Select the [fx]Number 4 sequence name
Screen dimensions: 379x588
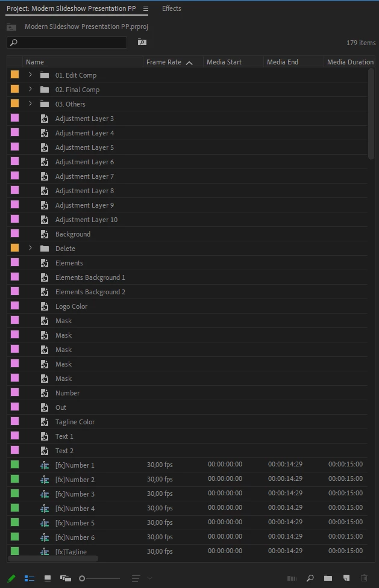pos(75,509)
